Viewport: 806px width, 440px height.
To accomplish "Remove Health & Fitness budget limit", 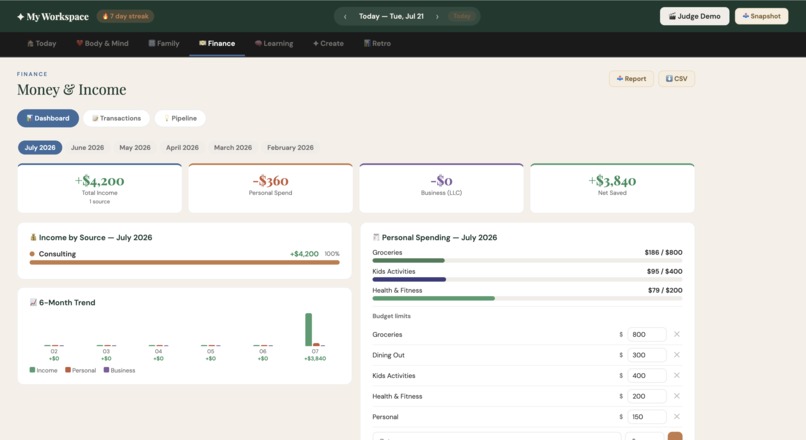I will pos(677,396).
